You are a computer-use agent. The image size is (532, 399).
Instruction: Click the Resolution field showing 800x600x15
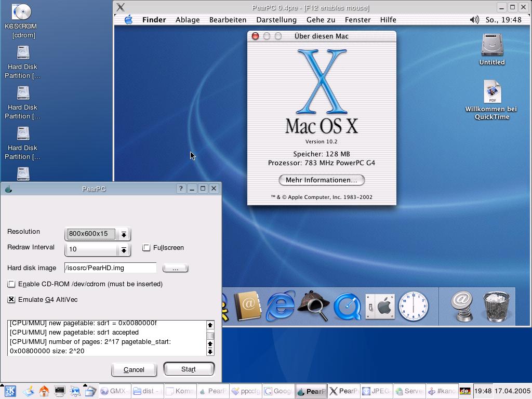coord(91,234)
